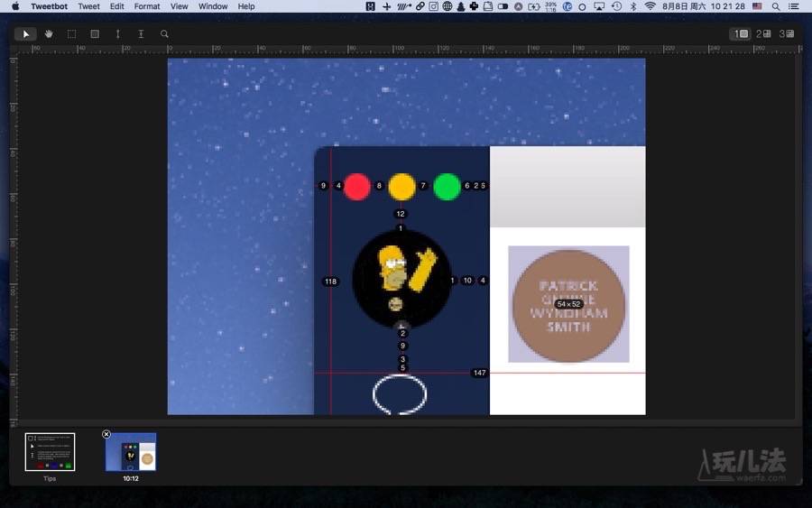Open the battery charging status icon

(x=534, y=6)
